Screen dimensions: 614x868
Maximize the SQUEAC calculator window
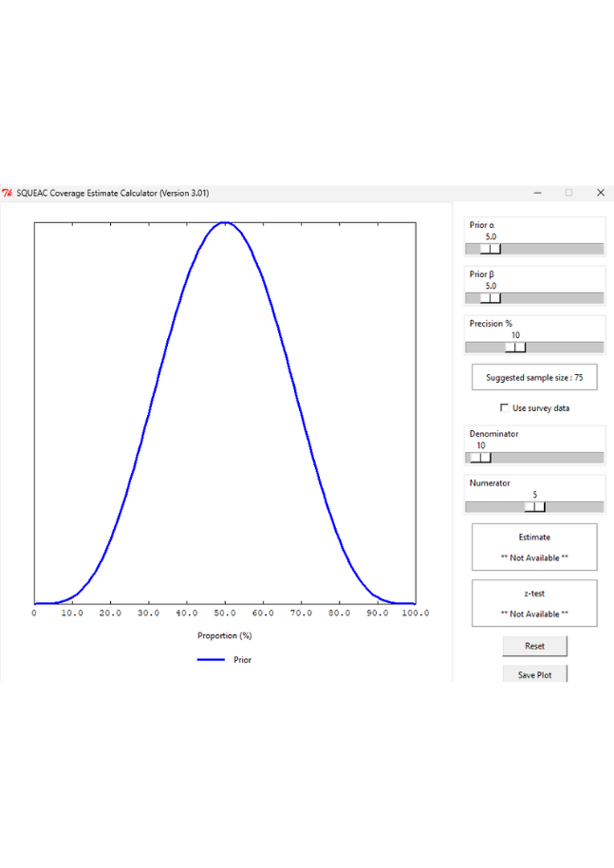(568, 193)
